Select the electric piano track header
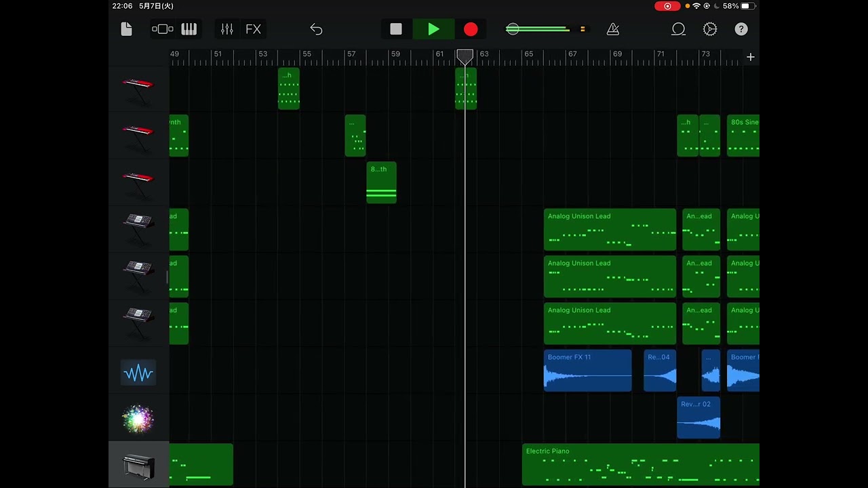The image size is (868, 488). pyautogui.click(x=138, y=465)
